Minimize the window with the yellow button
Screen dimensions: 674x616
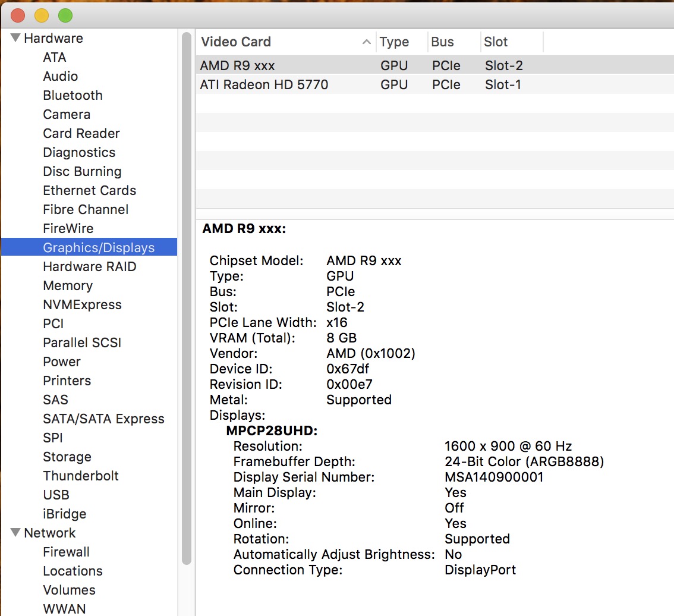42,15
